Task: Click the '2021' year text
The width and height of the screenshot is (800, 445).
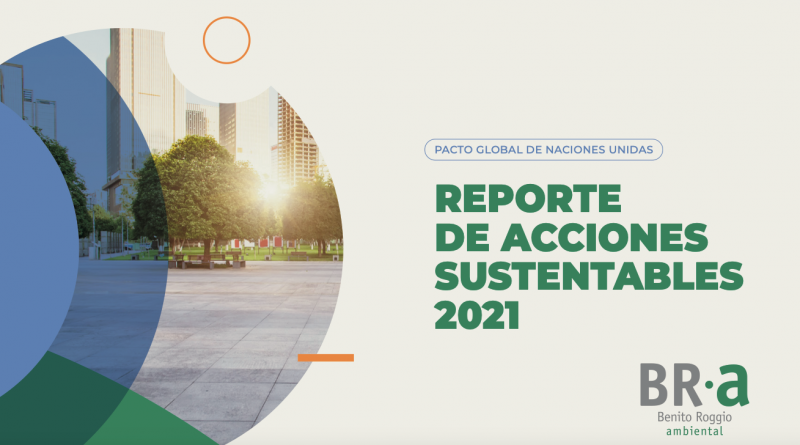Action: [477, 315]
